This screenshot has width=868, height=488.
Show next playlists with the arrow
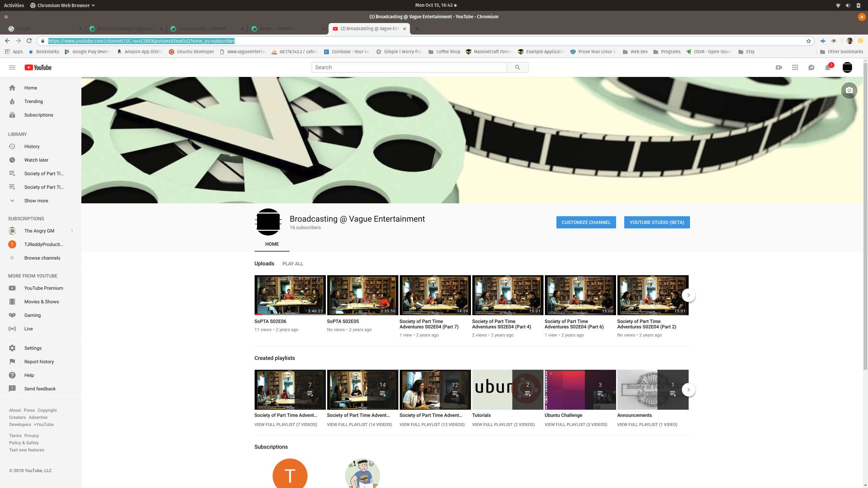[688, 390]
